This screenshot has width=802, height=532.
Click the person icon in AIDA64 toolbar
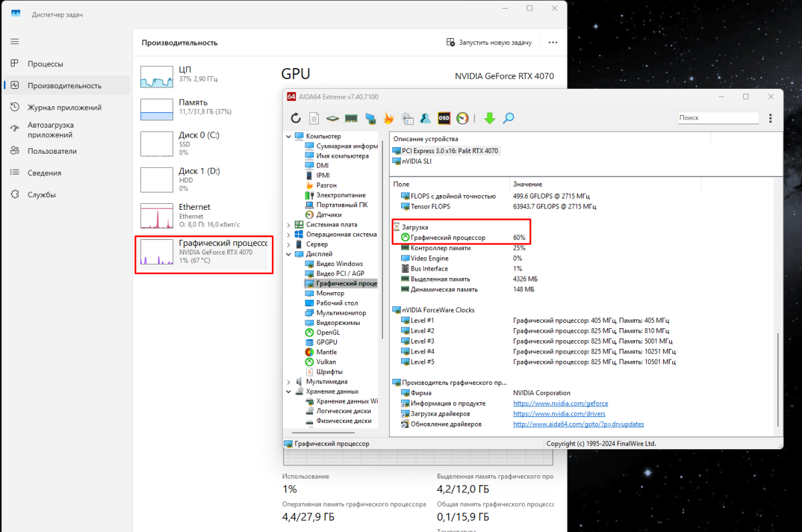(x=425, y=118)
